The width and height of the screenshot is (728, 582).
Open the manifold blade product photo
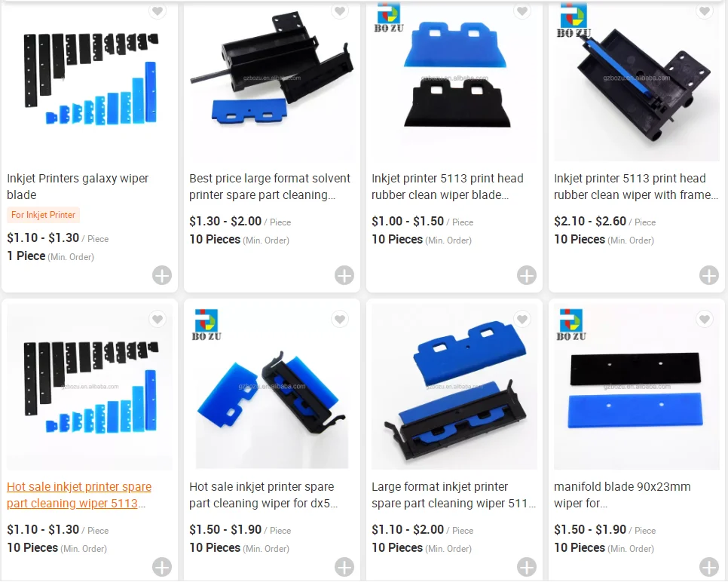tap(637, 387)
